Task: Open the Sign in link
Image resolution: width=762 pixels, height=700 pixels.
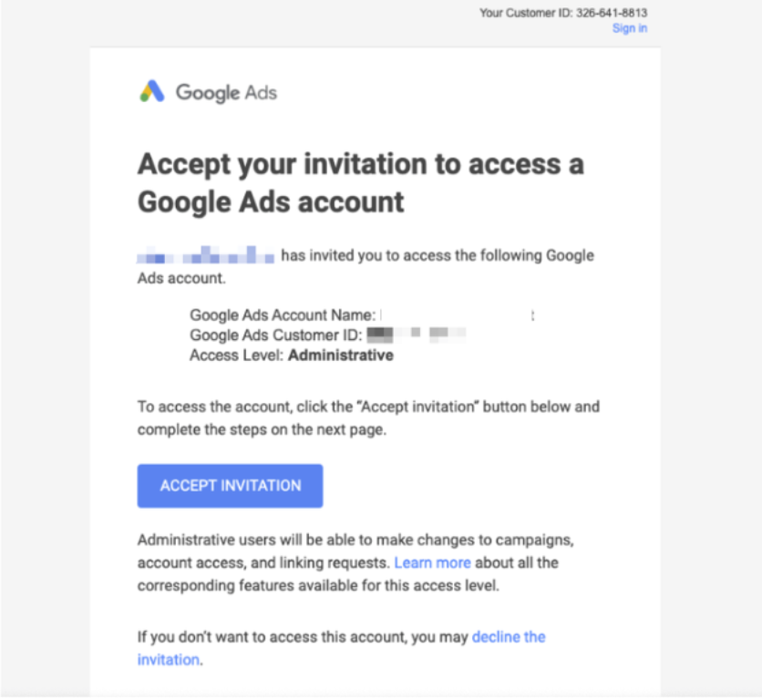Action: [x=630, y=28]
